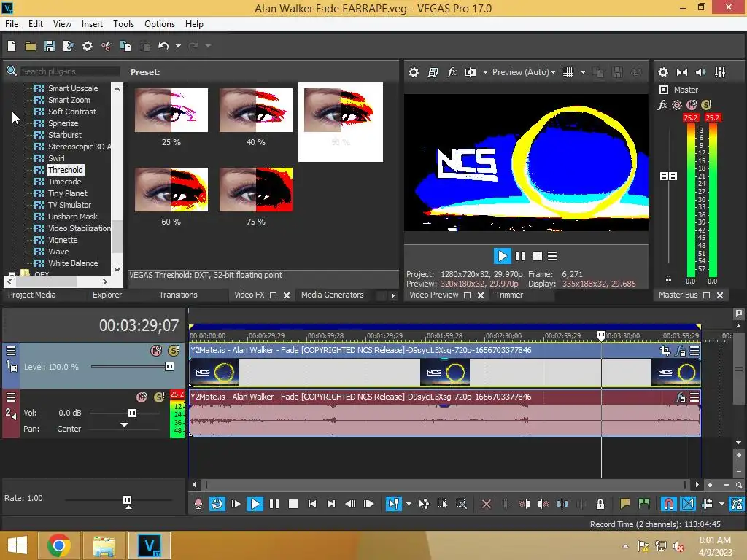Click the audio track Vol slider handle

[x=133, y=413]
